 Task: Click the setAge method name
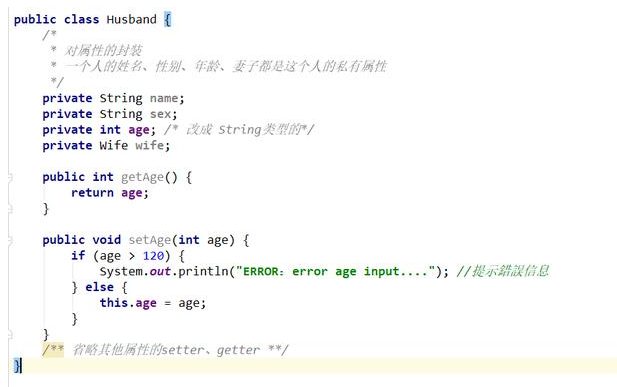150,240
